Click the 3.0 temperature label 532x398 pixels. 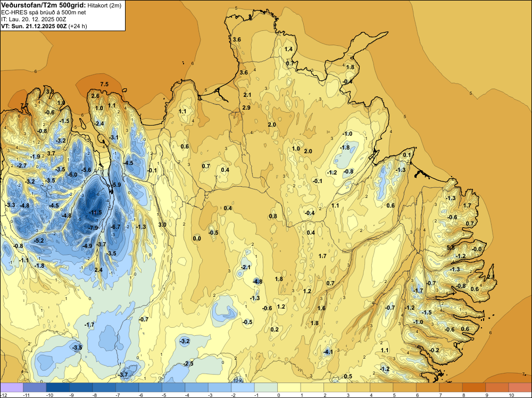pyautogui.click(x=162, y=225)
